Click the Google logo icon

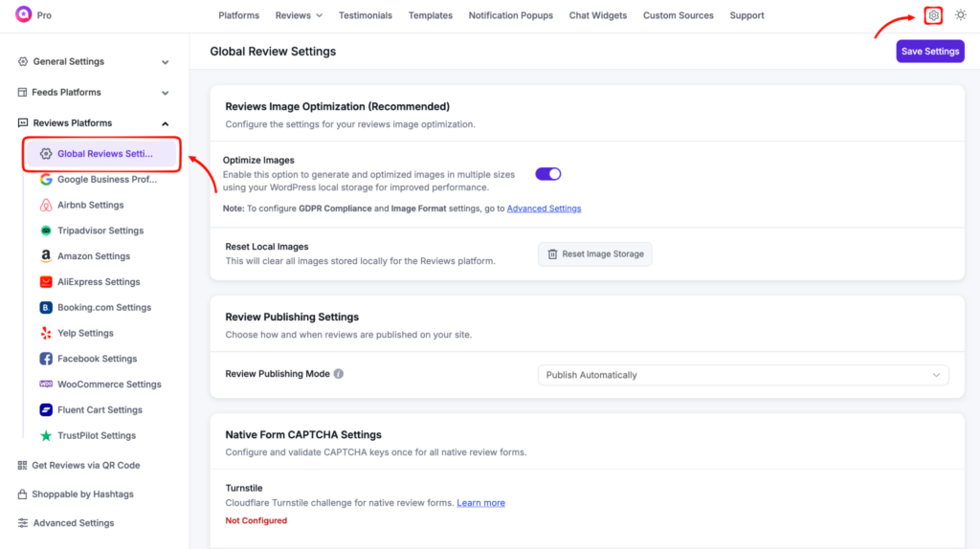[x=46, y=179]
